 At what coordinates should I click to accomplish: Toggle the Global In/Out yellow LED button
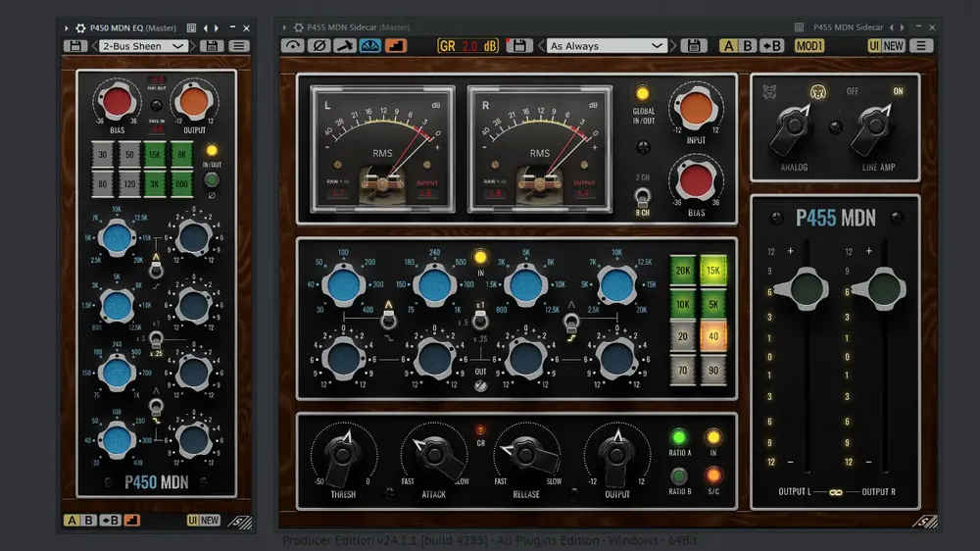[643, 94]
